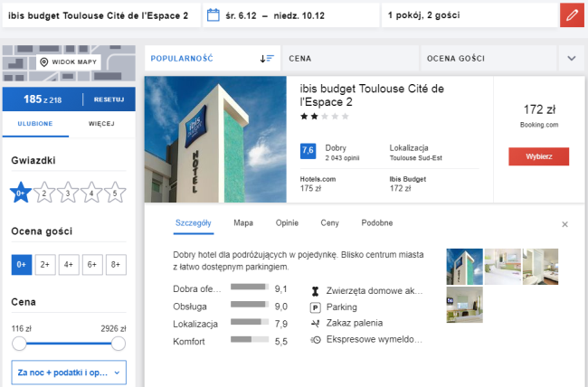Click the rooms and guests field
This screenshot has height=387, width=588.
coord(470,15)
